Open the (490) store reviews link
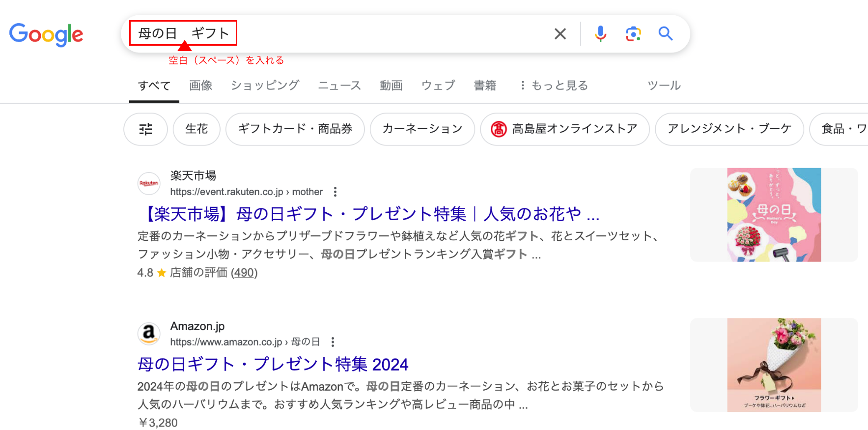 point(244,273)
